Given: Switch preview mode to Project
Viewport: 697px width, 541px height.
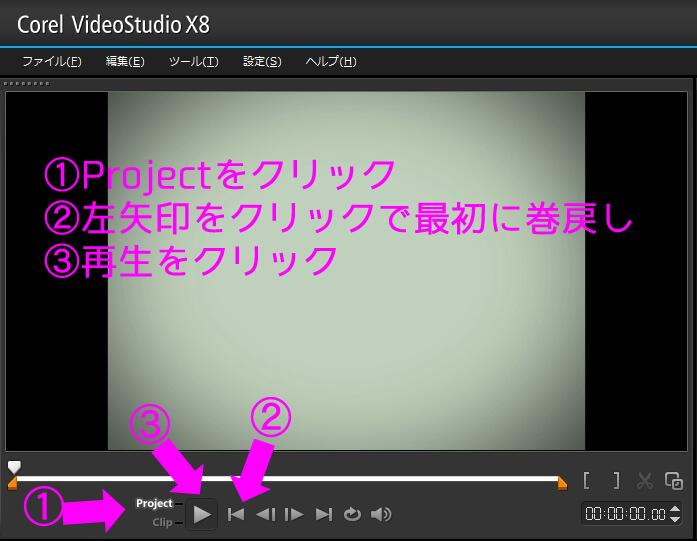Looking at the screenshot, I should (154, 503).
